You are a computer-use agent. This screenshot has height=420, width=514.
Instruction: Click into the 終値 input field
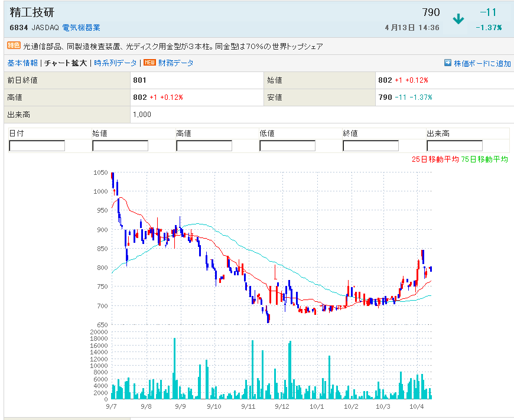[x=370, y=145]
